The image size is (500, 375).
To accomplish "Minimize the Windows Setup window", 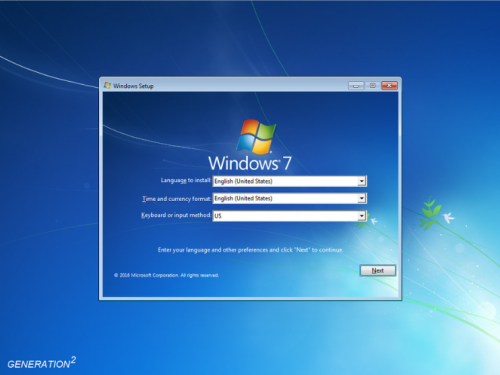I will 356,86.
